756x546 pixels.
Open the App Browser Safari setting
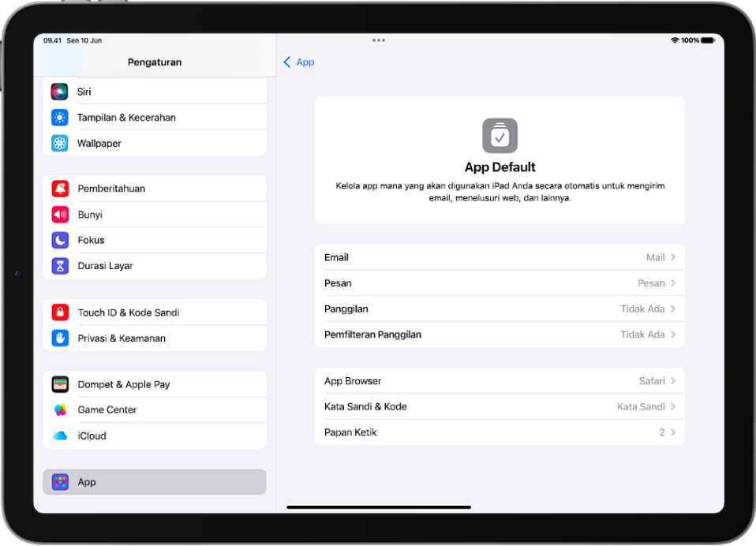click(x=500, y=380)
